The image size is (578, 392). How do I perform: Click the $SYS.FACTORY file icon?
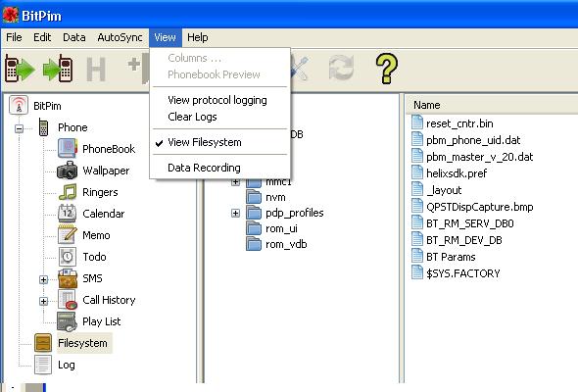417,272
